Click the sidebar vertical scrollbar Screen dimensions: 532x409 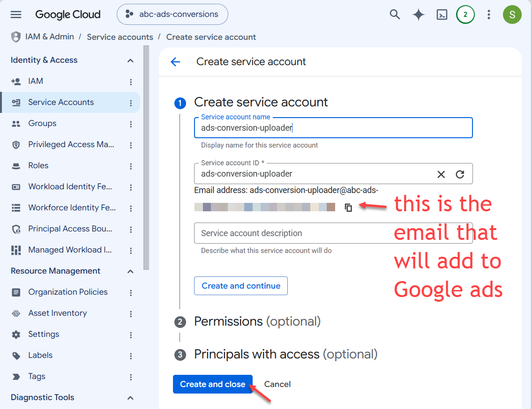146,158
